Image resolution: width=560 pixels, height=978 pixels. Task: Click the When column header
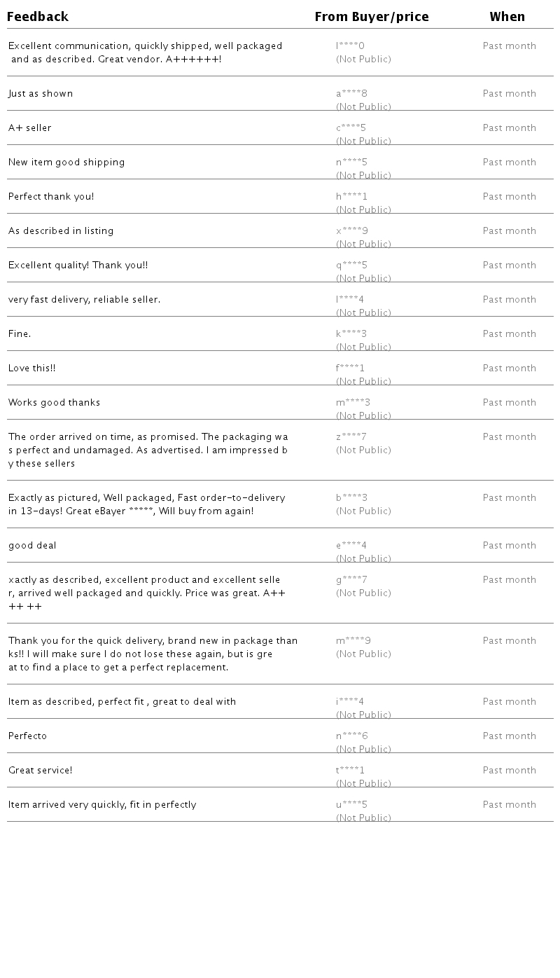click(507, 17)
